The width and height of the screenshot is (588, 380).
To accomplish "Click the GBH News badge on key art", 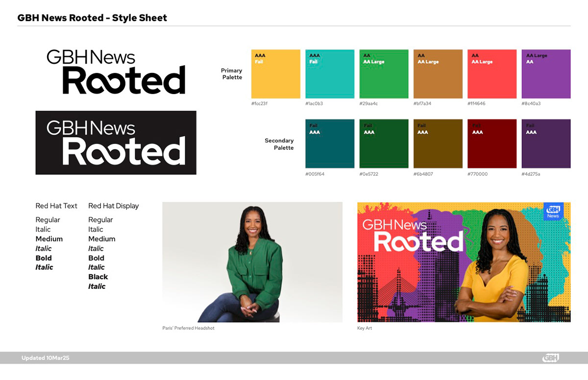I will (553, 211).
